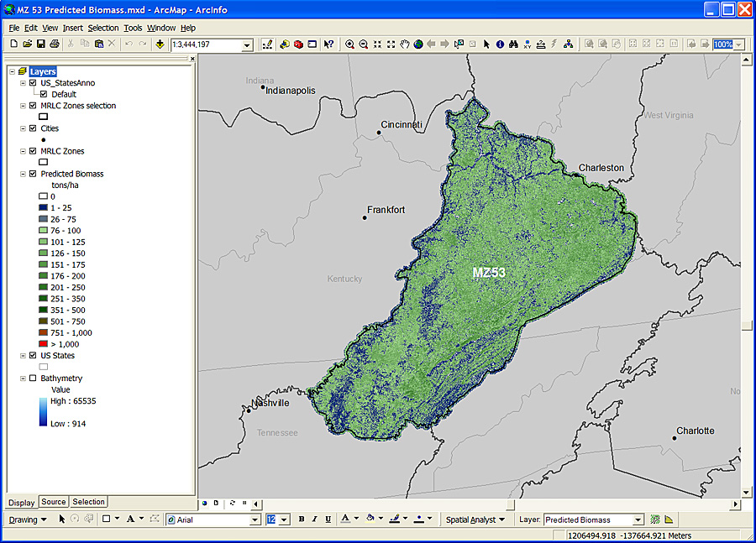This screenshot has width=756, height=543.
Task: Activate the Pan hand tool
Action: 404,44
